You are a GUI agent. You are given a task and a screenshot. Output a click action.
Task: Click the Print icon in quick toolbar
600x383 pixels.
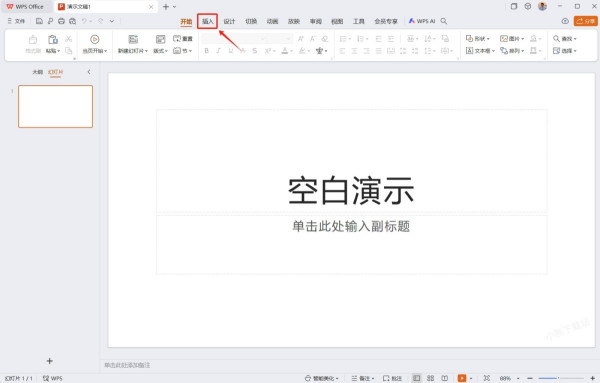point(61,21)
